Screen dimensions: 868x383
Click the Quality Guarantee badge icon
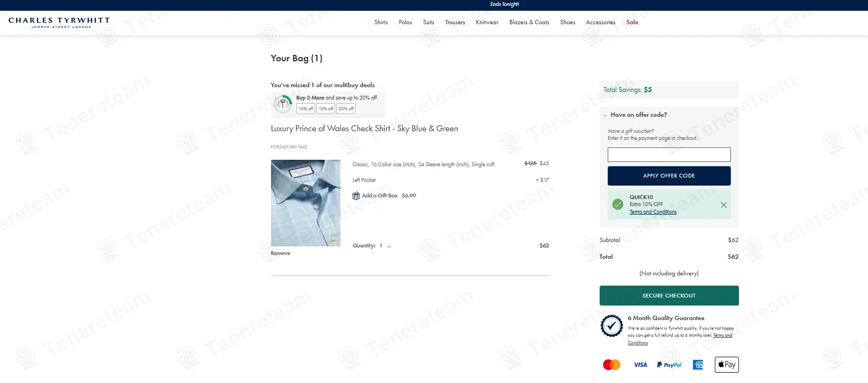pyautogui.click(x=611, y=326)
